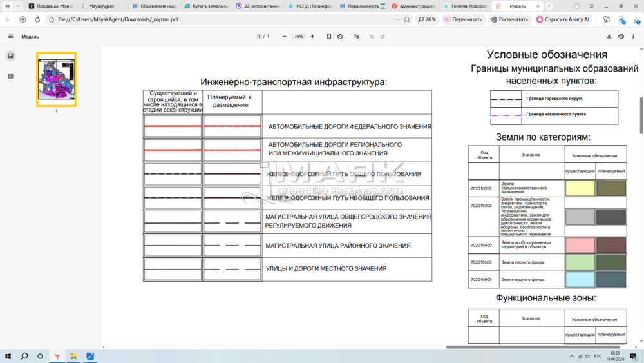The width and height of the screenshot is (644, 363).
Task: Click 'Спросить Алису AI' button
Action: pos(563,19)
